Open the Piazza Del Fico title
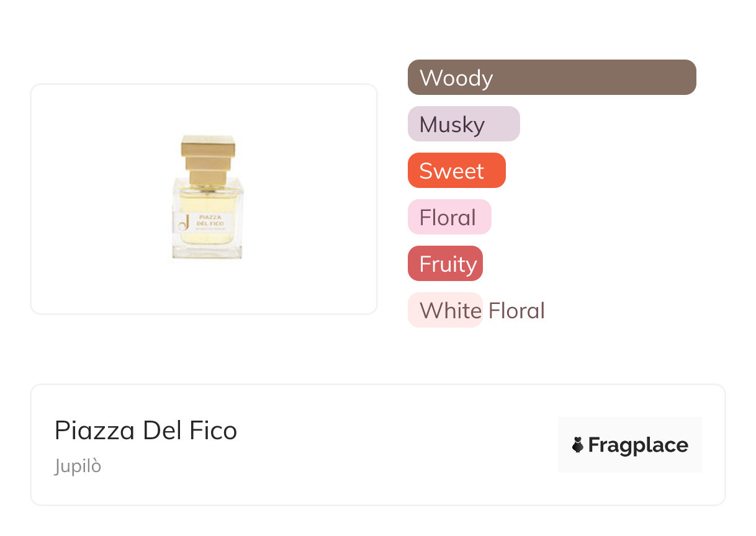This screenshot has width=756, height=536. [146, 431]
